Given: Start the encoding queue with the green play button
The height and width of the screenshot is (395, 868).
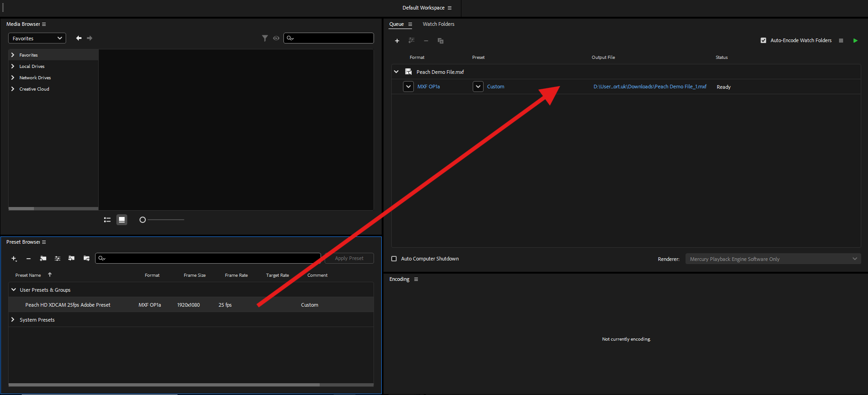Looking at the screenshot, I should 855,41.
